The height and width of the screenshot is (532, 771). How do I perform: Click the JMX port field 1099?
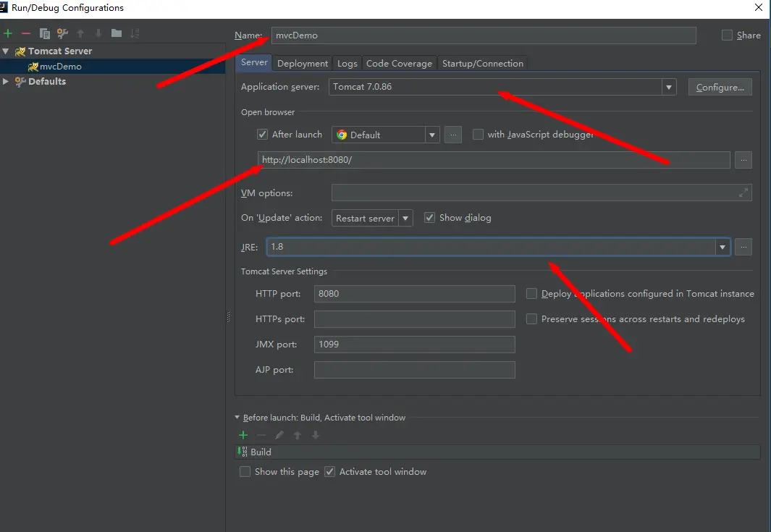point(415,345)
